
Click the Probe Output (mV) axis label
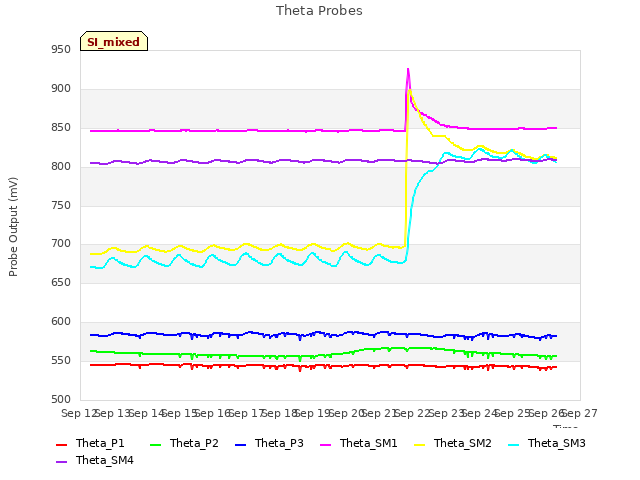(x=13, y=227)
